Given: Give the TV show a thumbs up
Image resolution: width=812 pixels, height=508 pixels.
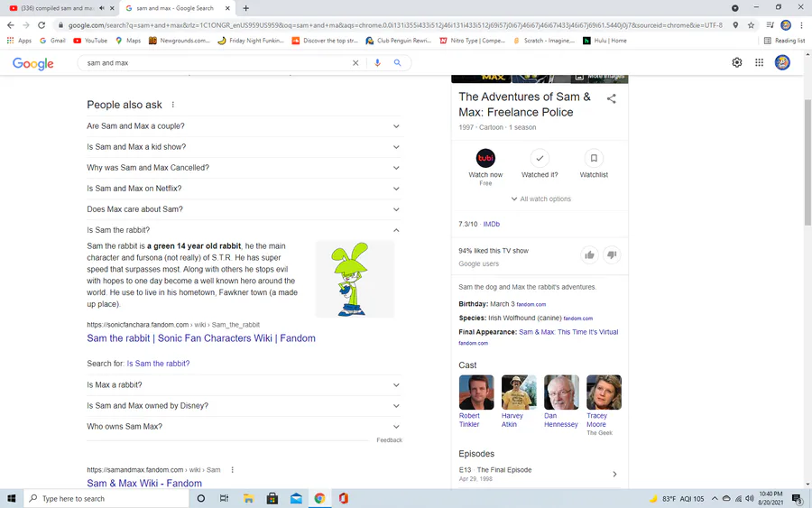Looking at the screenshot, I should tap(589, 254).
